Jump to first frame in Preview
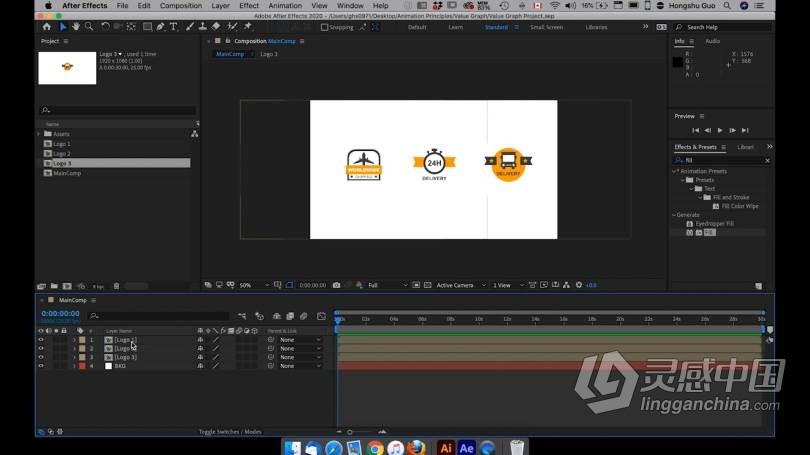 coord(695,131)
